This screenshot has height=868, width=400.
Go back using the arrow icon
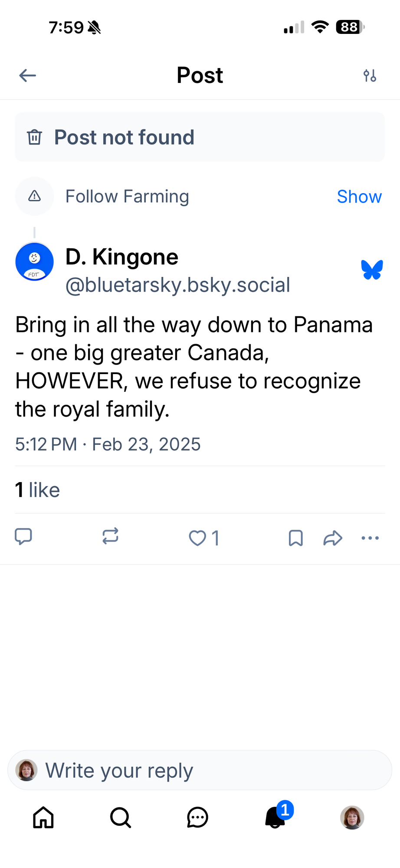point(27,76)
